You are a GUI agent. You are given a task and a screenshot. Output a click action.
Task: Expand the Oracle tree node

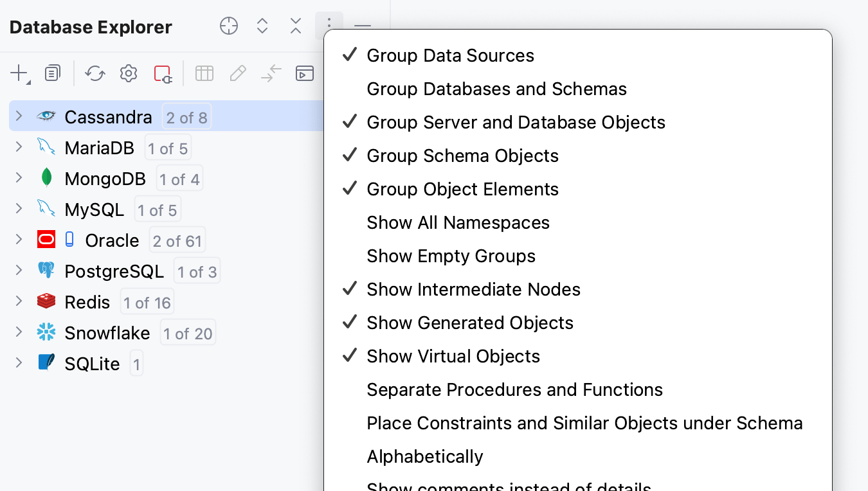click(x=19, y=239)
